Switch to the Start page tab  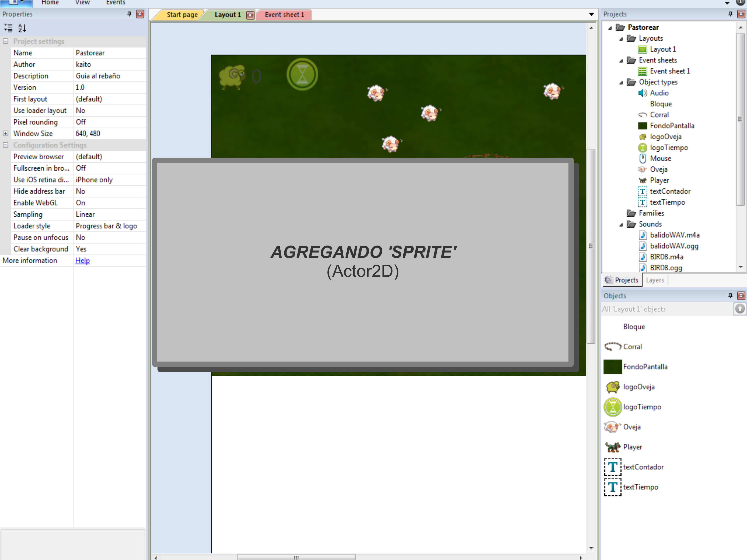(182, 14)
